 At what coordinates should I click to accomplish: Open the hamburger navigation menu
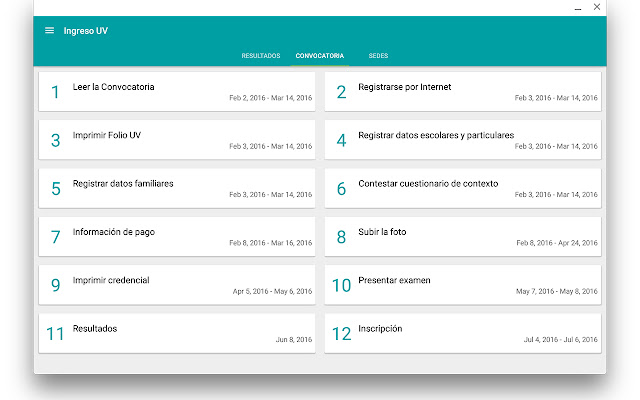(x=49, y=30)
